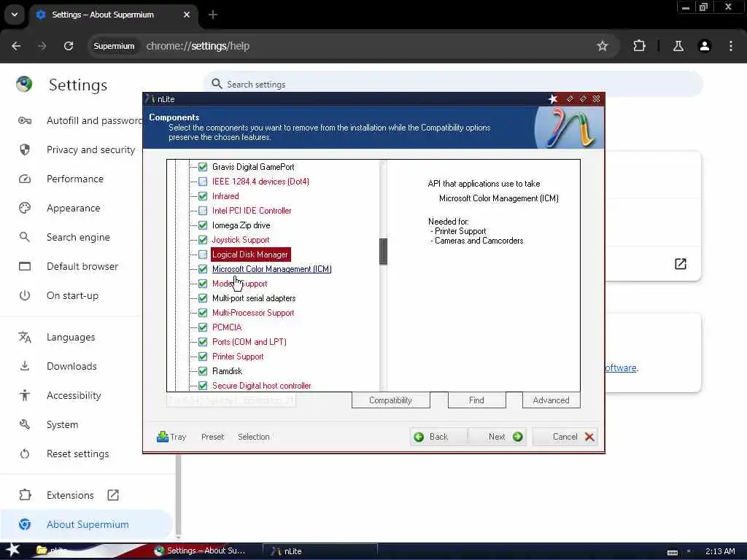The height and width of the screenshot is (560, 747).
Task: Check Logical Disk Manager
Action: click(203, 254)
